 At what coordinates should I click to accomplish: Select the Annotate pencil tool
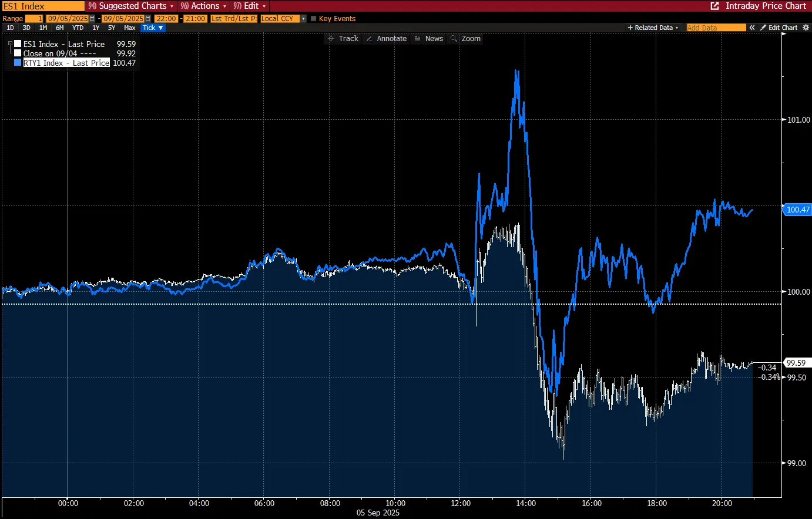[x=386, y=39]
